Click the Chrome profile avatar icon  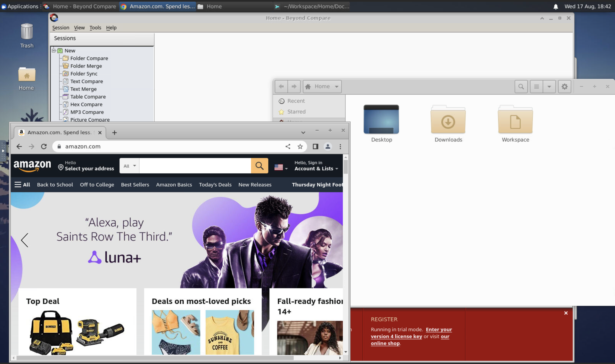tap(328, 146)
